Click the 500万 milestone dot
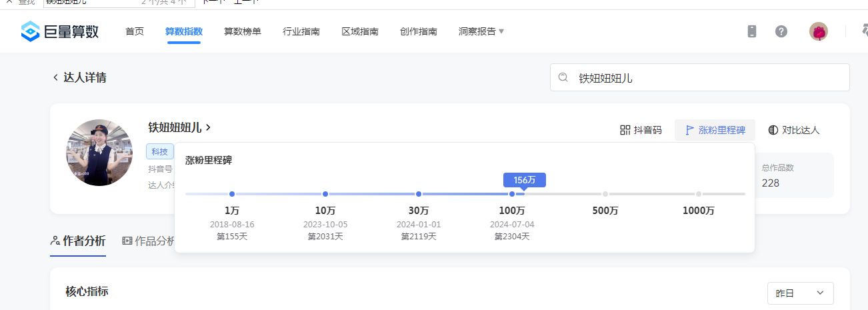868x310 pixels. point(605,194)
